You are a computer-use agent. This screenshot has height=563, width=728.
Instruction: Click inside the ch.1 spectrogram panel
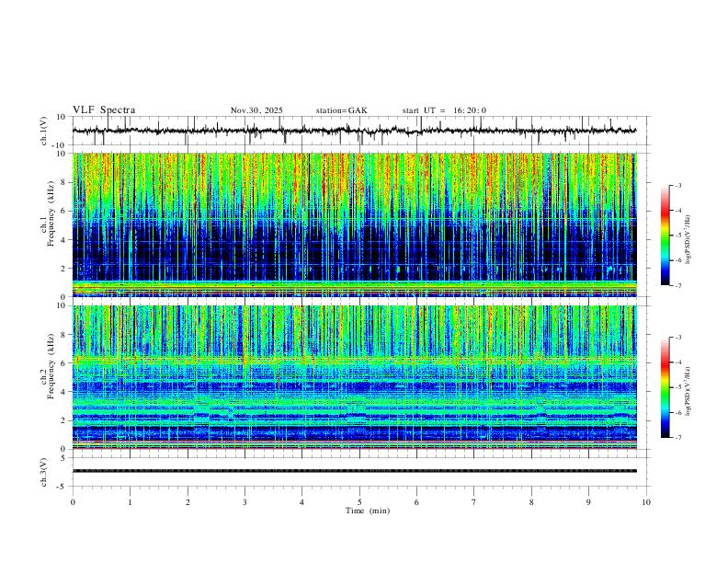[x=354, y=224]
